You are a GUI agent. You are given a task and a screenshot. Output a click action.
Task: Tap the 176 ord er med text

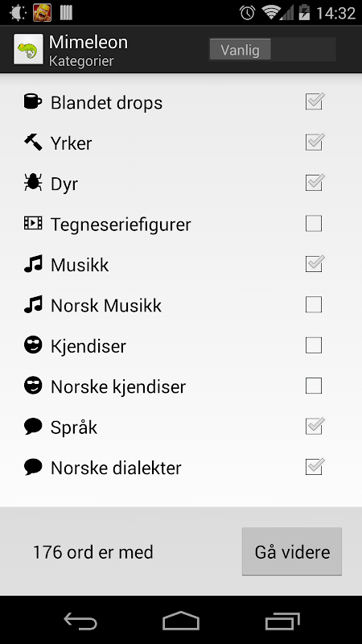(93, 552)
